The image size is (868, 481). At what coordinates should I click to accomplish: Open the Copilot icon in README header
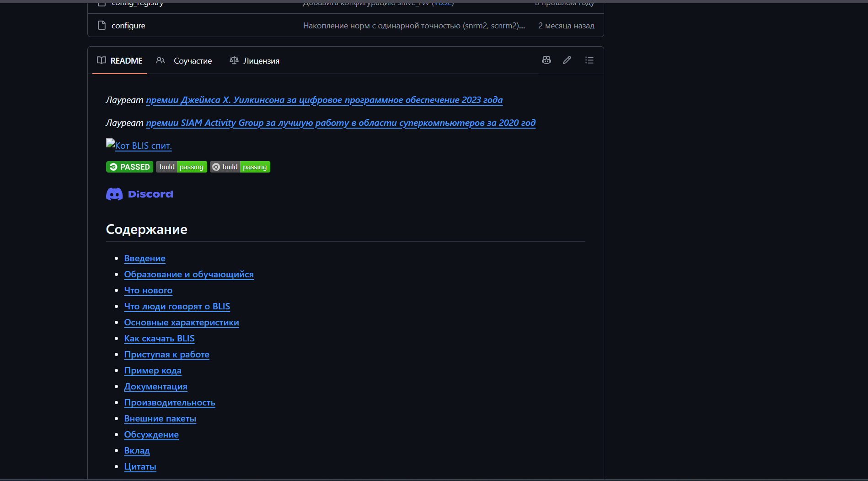point(546,60)
